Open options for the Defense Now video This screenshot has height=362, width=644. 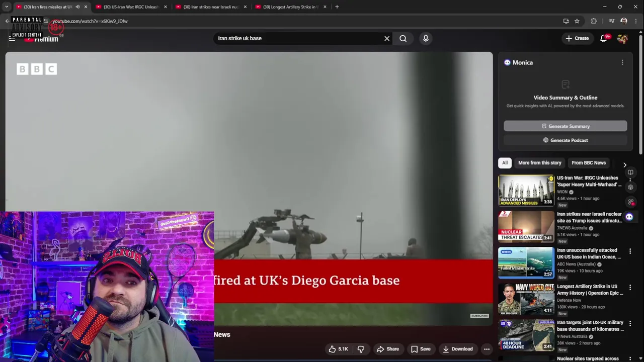point(630,287)
